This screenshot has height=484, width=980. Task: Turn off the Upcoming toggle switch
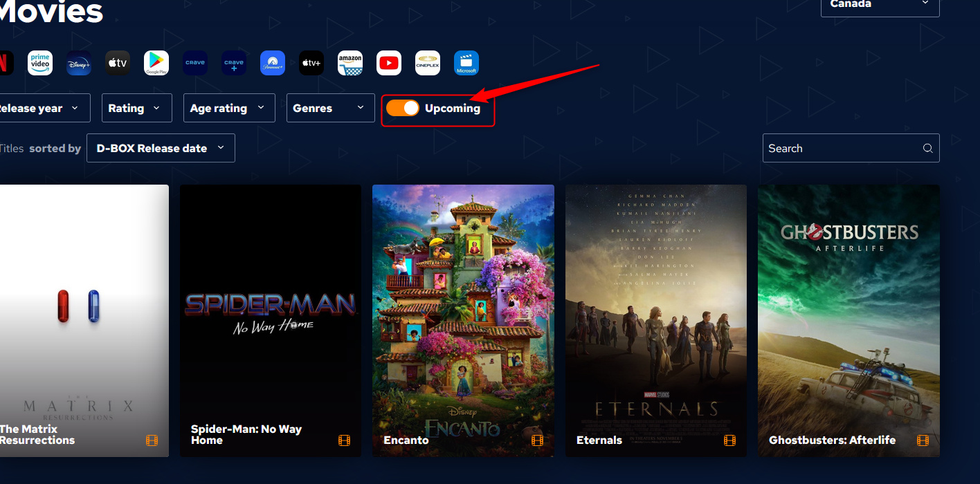click(403, 108)
